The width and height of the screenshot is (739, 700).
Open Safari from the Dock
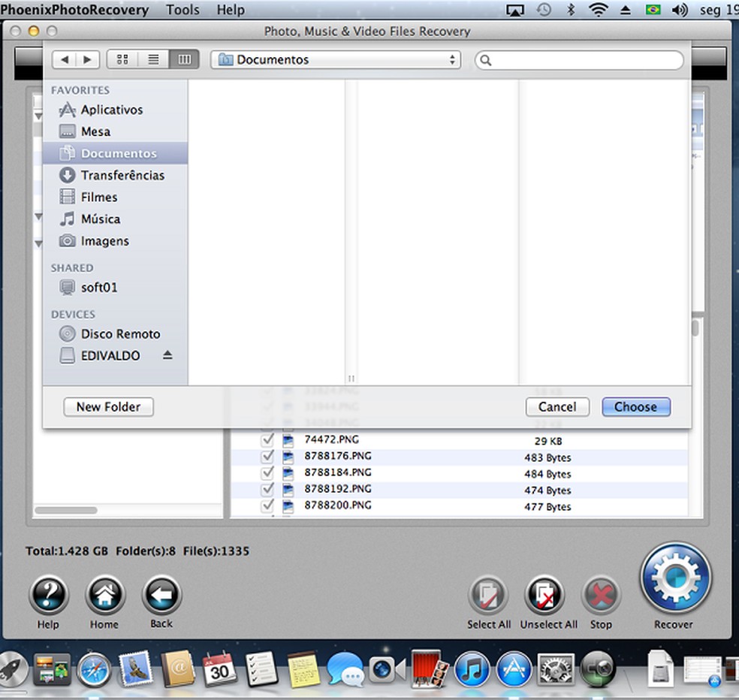[94, 670]
